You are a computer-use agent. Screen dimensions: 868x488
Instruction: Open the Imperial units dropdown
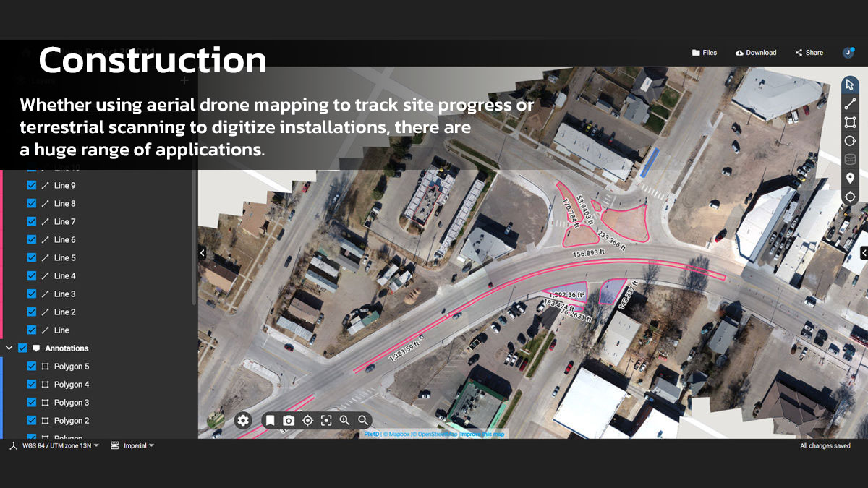click(133, 446)
